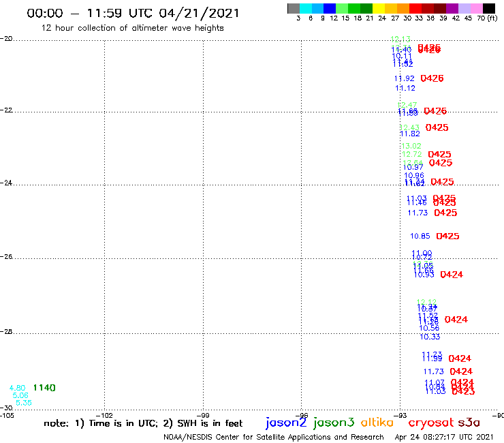Click the '4.80' cyan wave height value
Image resolution: width=504 pixels, height=443 pixels.
click(17, 388)
